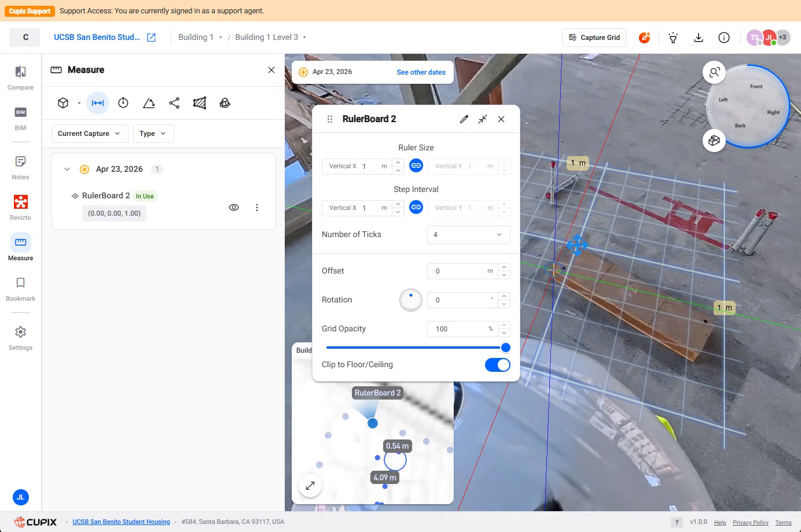Screen dimensions: 801x532
Task: Toggle RulerBoard 2 visibility eye
Action: coord(234,208)
